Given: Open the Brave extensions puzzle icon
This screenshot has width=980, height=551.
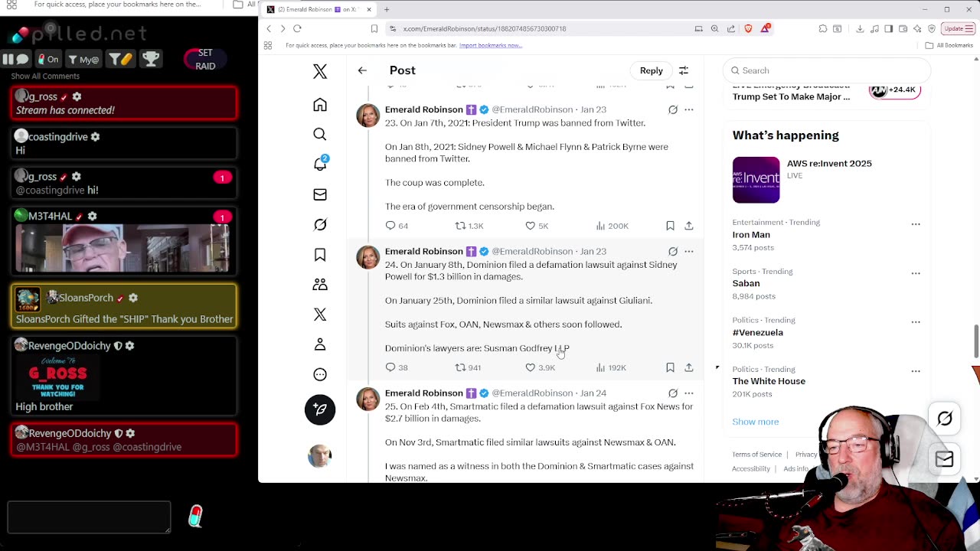Looking at the screenshot, I should (823, 28).
